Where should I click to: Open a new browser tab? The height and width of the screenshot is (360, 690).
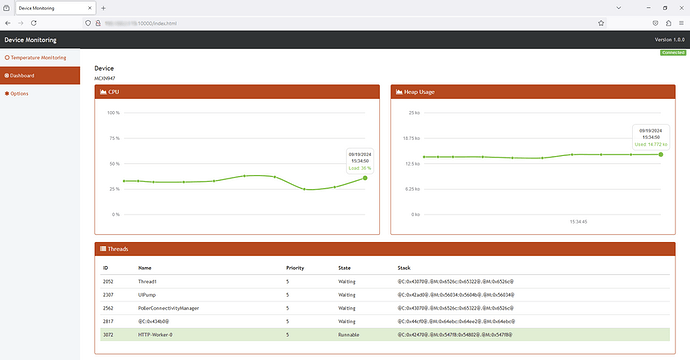[x=103, y=8]
